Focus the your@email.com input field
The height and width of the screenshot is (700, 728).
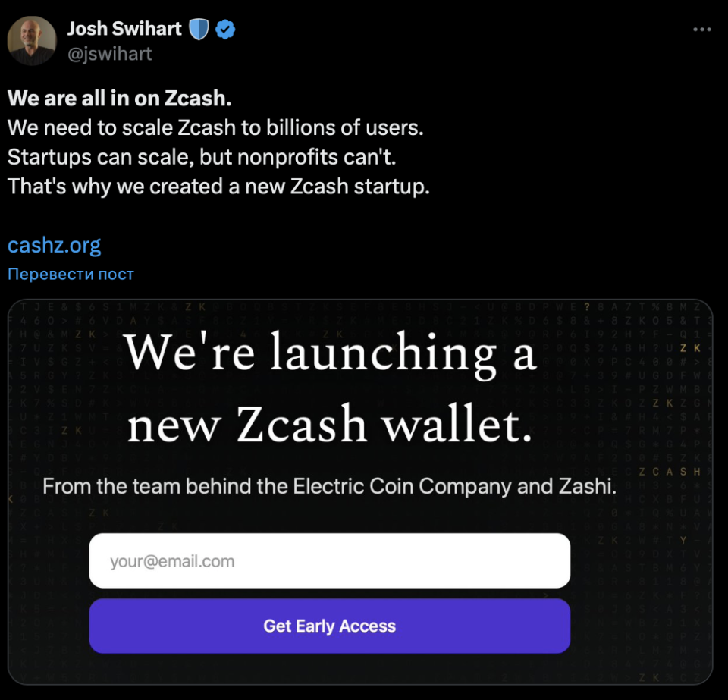pos(329,560)
